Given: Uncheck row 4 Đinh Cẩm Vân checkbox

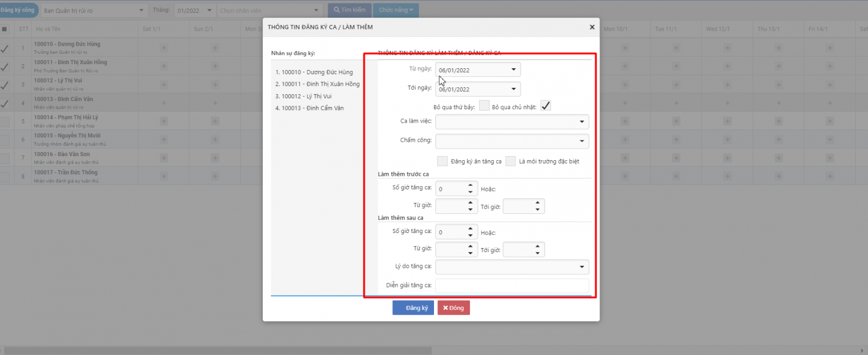Looking at the screenshot, I should (5, 103).
